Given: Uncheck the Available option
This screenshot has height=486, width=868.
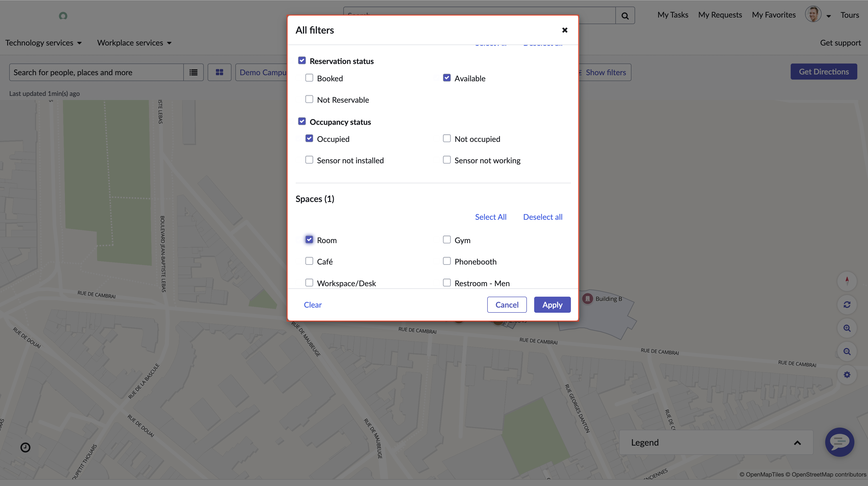Looking at the screenshot, I should click(x=446, y=78).
